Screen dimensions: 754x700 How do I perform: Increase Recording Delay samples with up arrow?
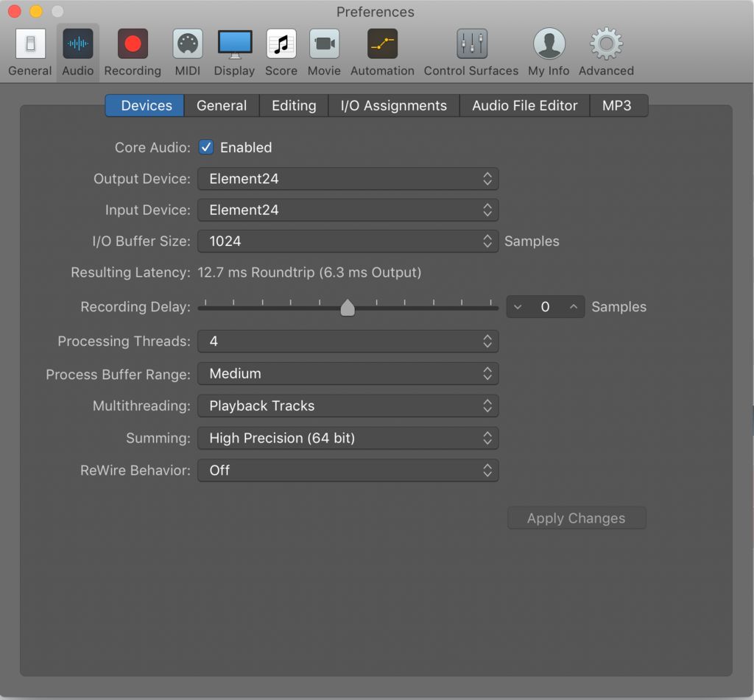(x=573, y=307)
